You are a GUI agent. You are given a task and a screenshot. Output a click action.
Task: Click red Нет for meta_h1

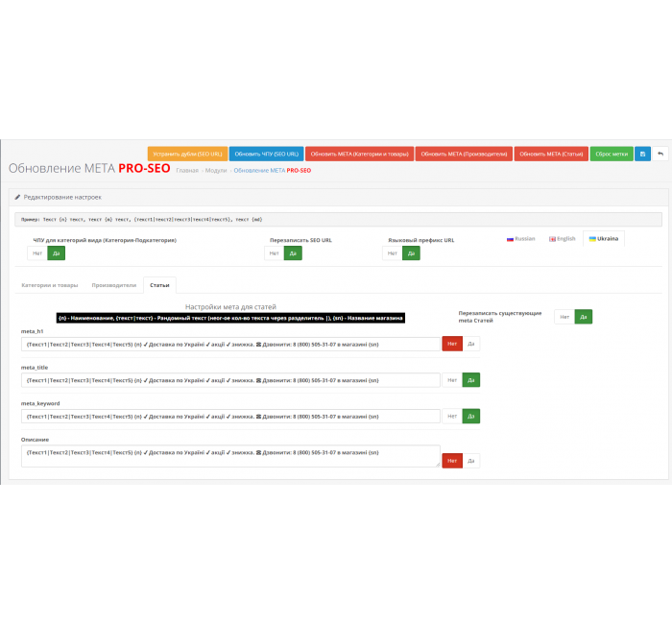[452, 344]
